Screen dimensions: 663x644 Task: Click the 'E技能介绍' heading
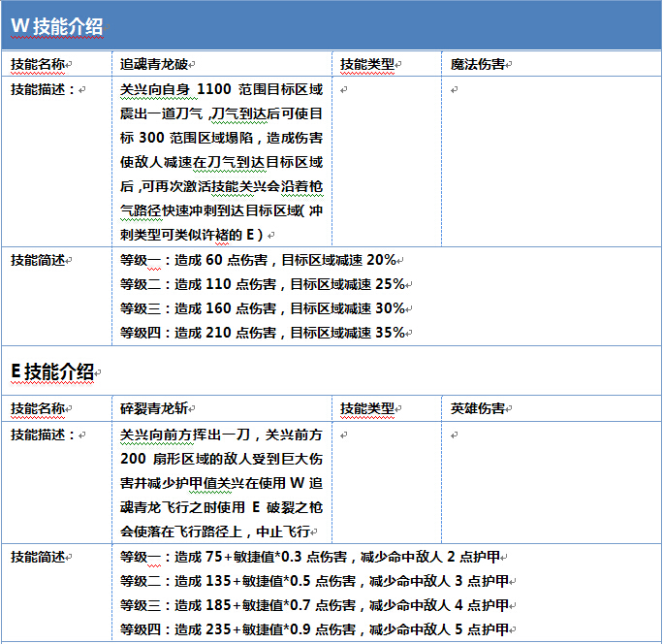click(52, 371)
